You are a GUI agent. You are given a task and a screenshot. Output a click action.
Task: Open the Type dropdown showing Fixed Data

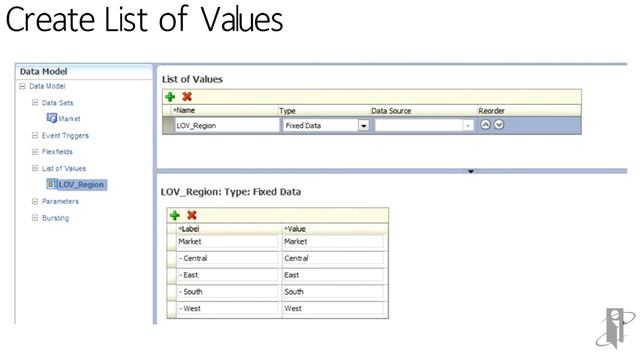(x=363, y=125)
